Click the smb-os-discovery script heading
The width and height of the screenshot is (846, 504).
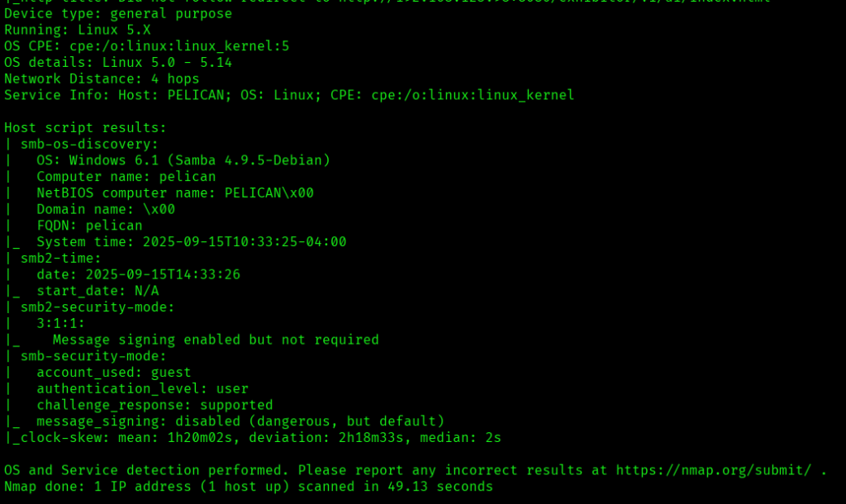click(x=89, y=144)
